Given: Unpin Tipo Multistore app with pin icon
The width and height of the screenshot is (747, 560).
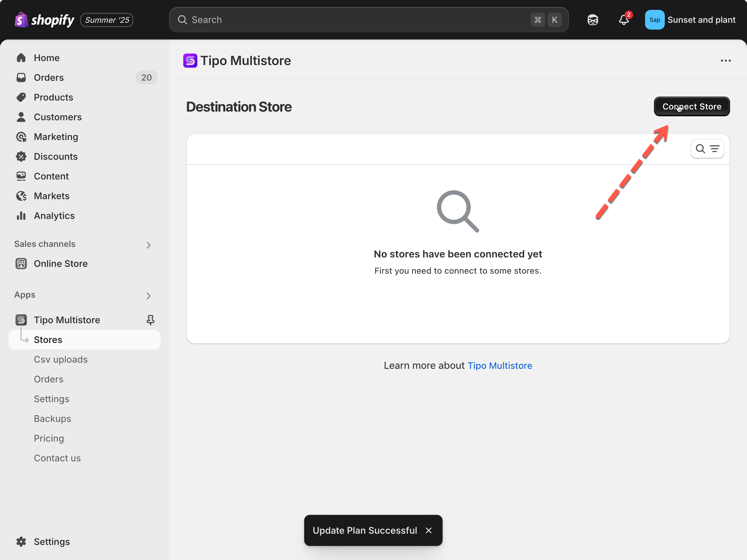Looking at the screenshot, I should pos(150,319).
